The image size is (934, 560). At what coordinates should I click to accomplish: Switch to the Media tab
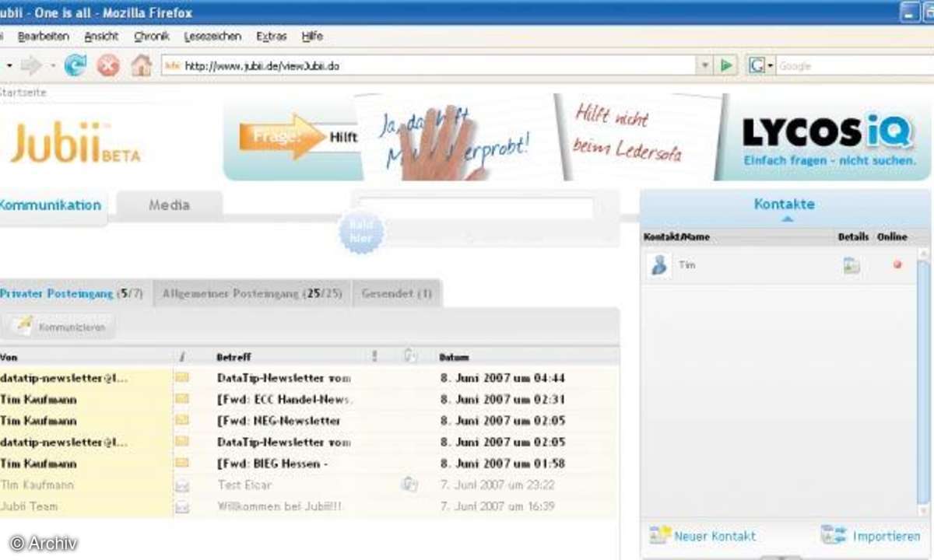[x=169, y=205]
